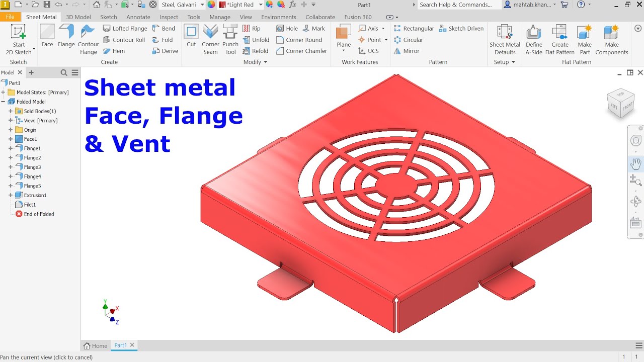Switch to the Sketch ribbon tab
Viewport: 644px width, 362px height.
click(109, 17)
